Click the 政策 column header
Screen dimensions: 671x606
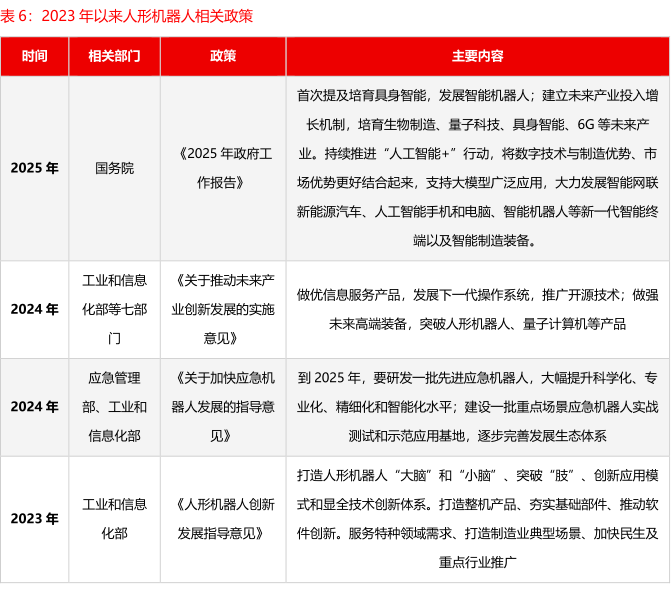pos(223,56)
